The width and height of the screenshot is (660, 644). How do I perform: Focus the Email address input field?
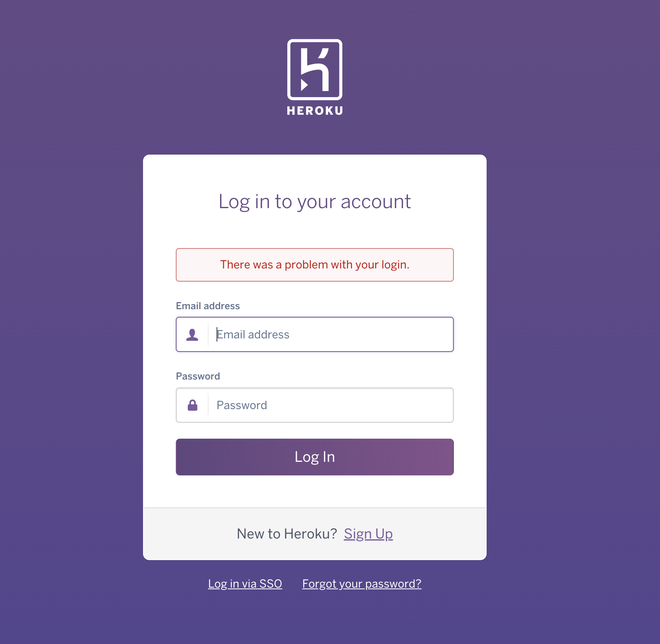(315, 334)
